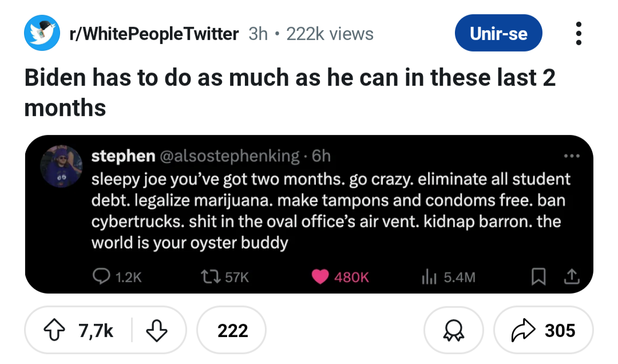The image size is (618, 364).
Task: Open the post title about Biden
Action: [x=290, y=92]
